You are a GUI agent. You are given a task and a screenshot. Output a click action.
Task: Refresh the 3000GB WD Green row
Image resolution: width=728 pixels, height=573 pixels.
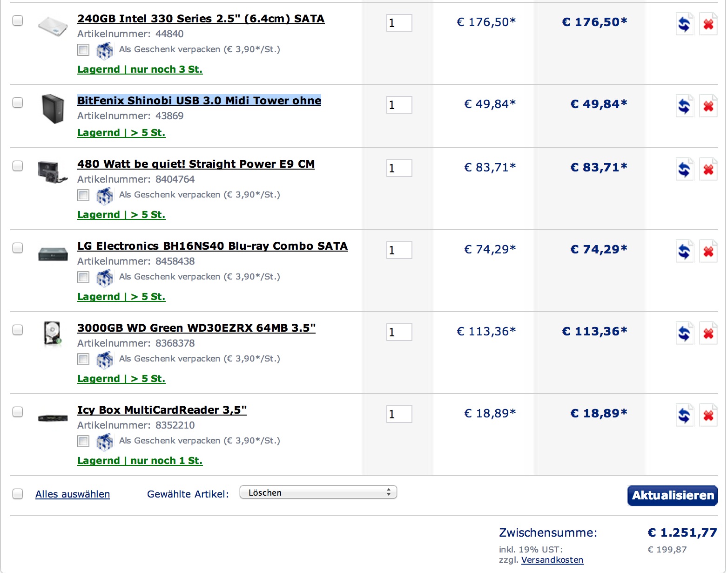(x=685, y=333)
